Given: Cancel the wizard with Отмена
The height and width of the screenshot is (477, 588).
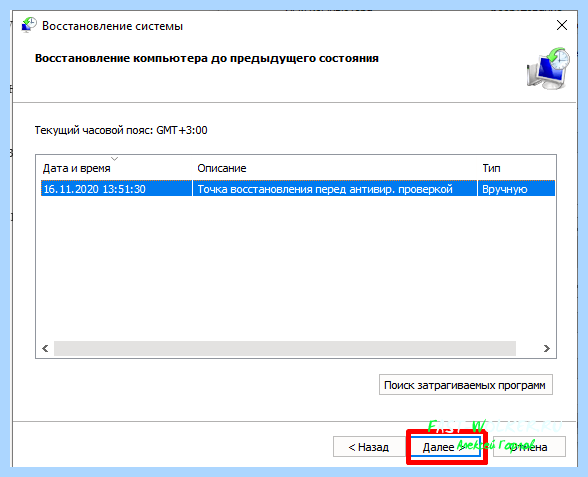Looking at the screenshot, I should pyautogui.click(x=529, y=447).
